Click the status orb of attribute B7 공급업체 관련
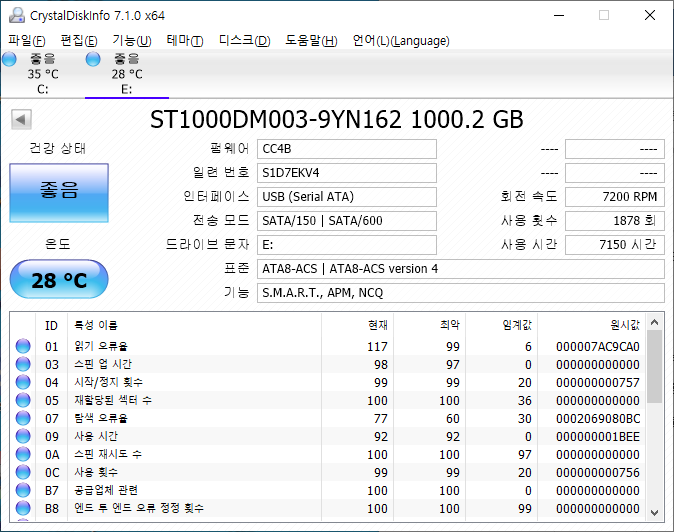Screen dimensions: 674x532 pos(23,490)
